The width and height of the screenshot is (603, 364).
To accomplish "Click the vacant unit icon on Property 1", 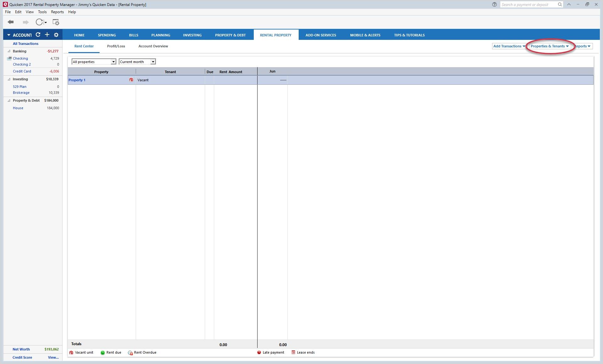I will [131, 80].
